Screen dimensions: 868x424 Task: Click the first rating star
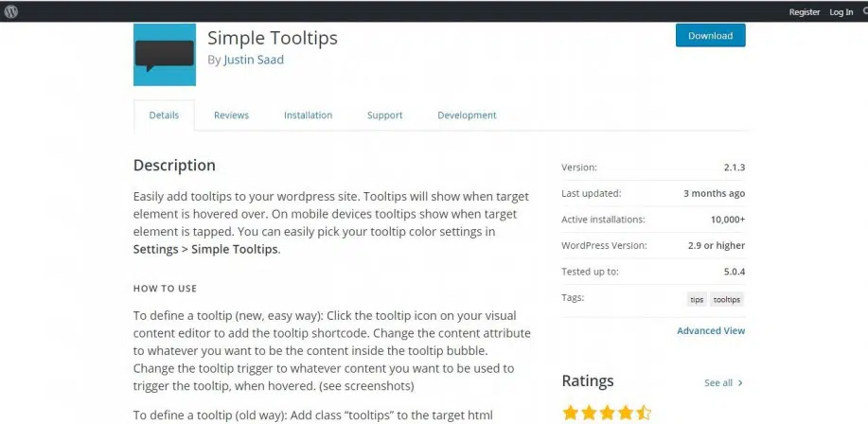[x=570, y=413]
